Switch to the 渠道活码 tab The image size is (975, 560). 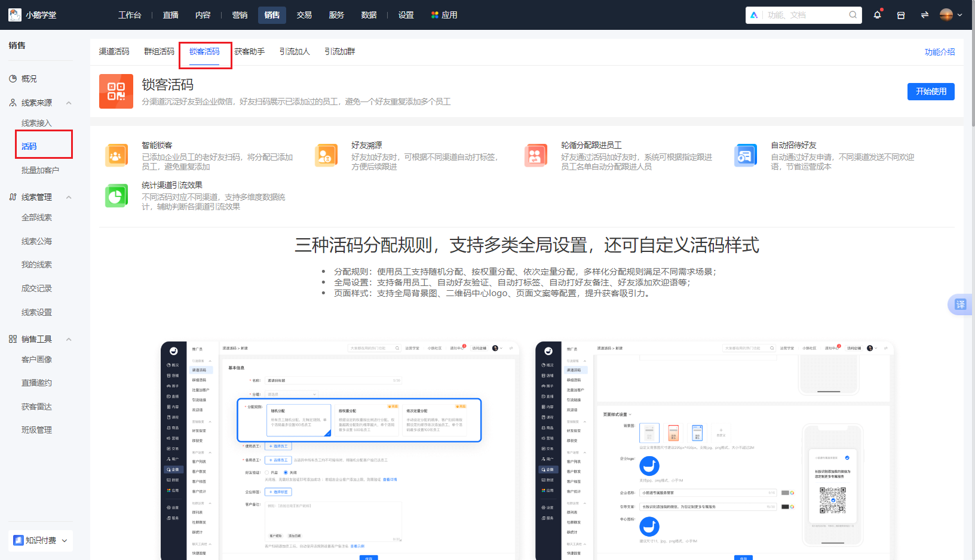[x=115, y=51]
